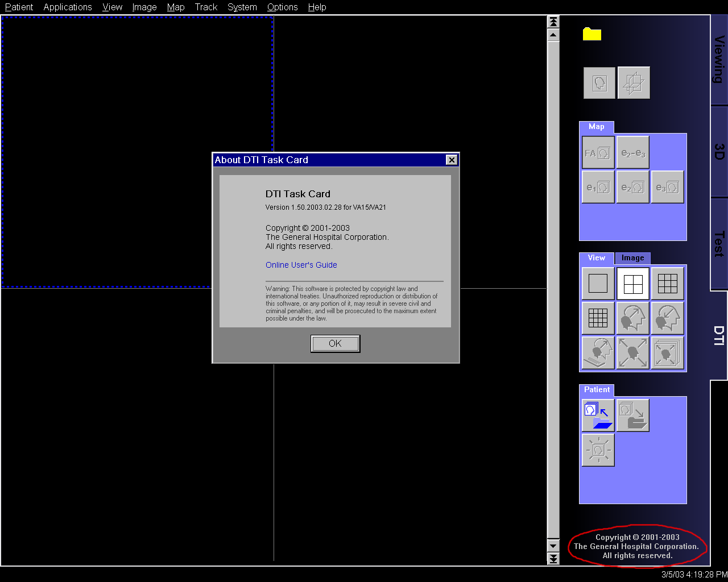This screenshot has height=582, width=728.
Task: Open patient browser with blue folder icon
Action: [x=598, y=415]
